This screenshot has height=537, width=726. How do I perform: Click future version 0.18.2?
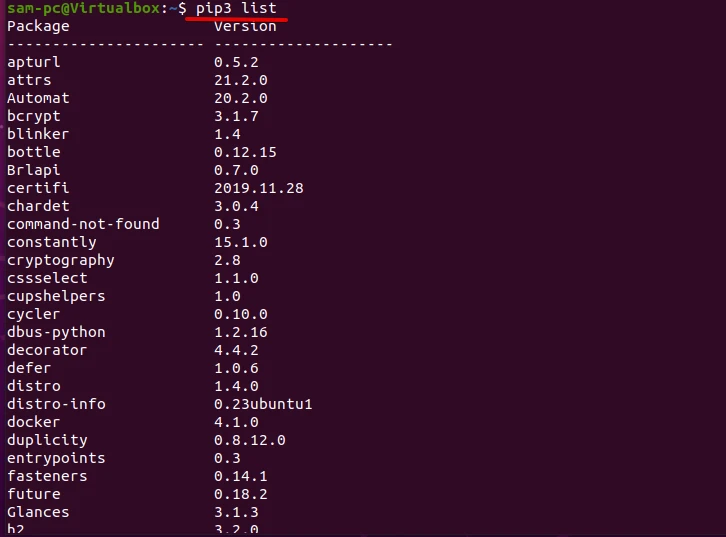pos(241,494)
